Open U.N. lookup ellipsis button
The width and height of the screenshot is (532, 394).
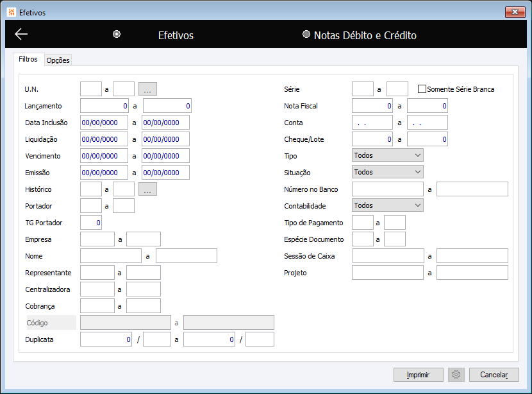pyautogui.click(x=147, y=89)
